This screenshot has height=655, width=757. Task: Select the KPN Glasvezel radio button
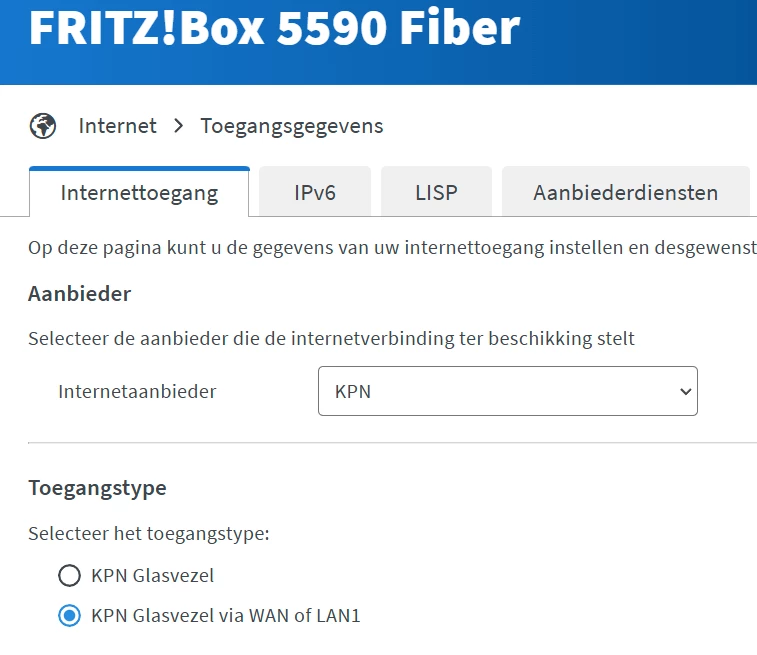point(70,575)
